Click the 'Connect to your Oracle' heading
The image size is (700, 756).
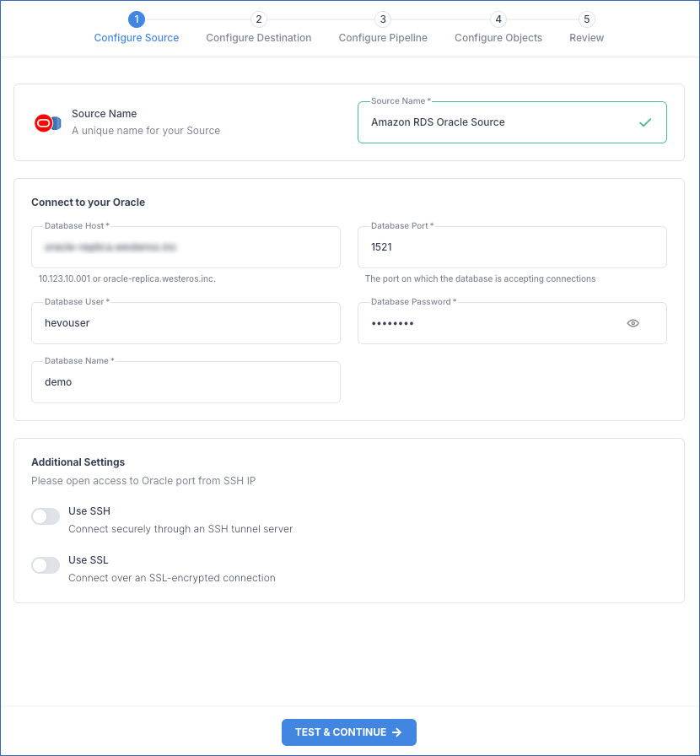click(89, 202)
